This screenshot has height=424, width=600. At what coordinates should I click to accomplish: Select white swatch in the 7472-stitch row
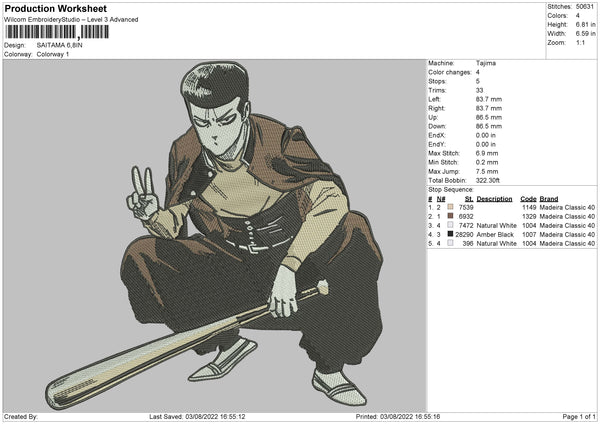(x=450, y=225)
